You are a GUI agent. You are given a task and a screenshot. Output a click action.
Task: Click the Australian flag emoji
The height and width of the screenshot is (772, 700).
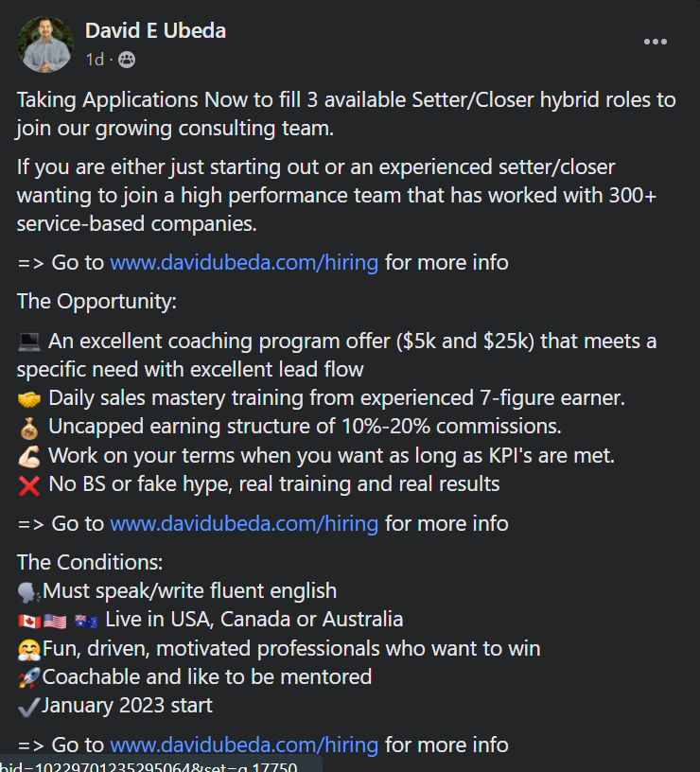coord(86,621)
